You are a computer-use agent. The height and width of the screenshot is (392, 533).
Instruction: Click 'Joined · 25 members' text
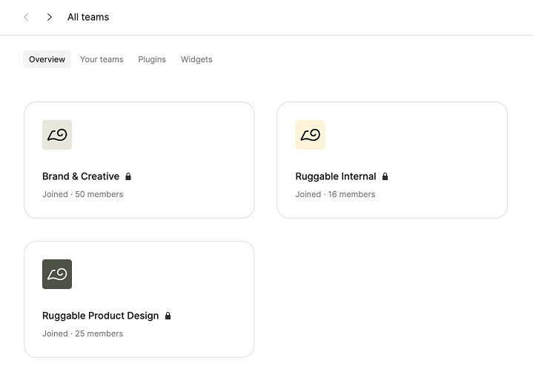point(82,333)
